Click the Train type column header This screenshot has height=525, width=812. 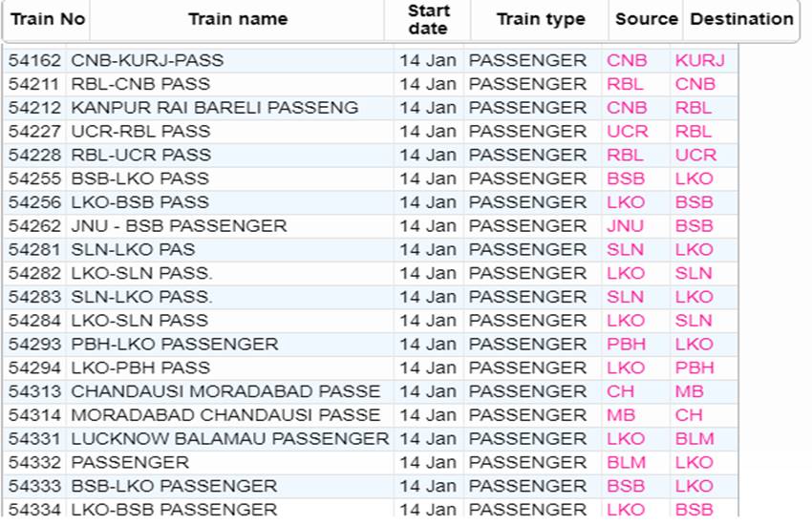(x=540, y=20)
